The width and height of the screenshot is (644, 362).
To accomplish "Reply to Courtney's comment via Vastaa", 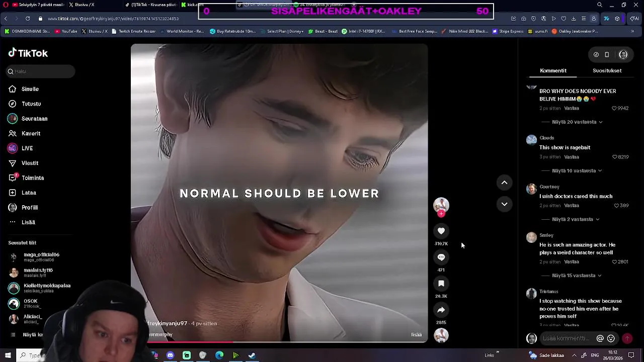I will tap(572, 206).
